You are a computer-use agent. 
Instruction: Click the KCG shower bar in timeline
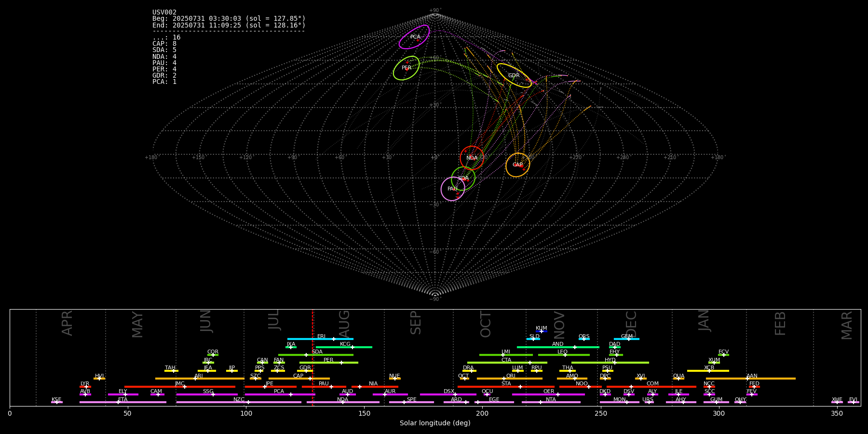coord(344,347)
